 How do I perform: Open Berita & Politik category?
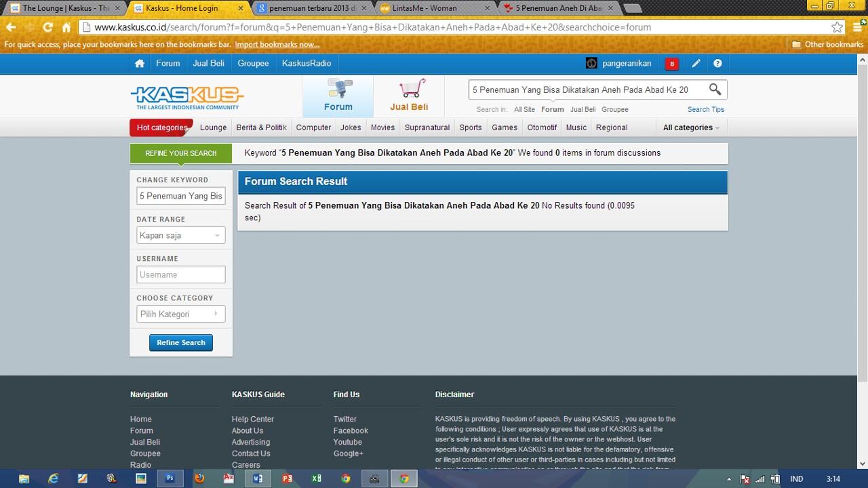click(261, 127)
